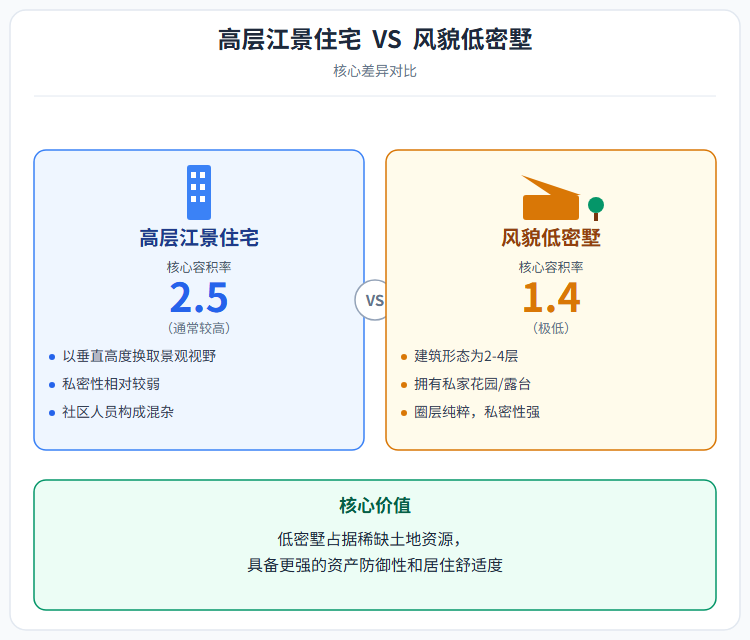Click the green tree icon beside villa
The image size is (750, 640).
click(x=596, y=209)
